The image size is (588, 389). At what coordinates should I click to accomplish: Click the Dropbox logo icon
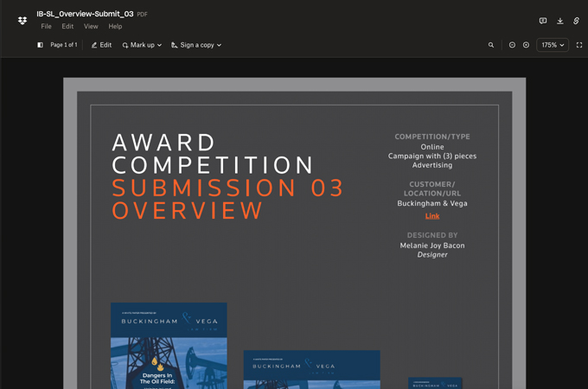[22, 21]
